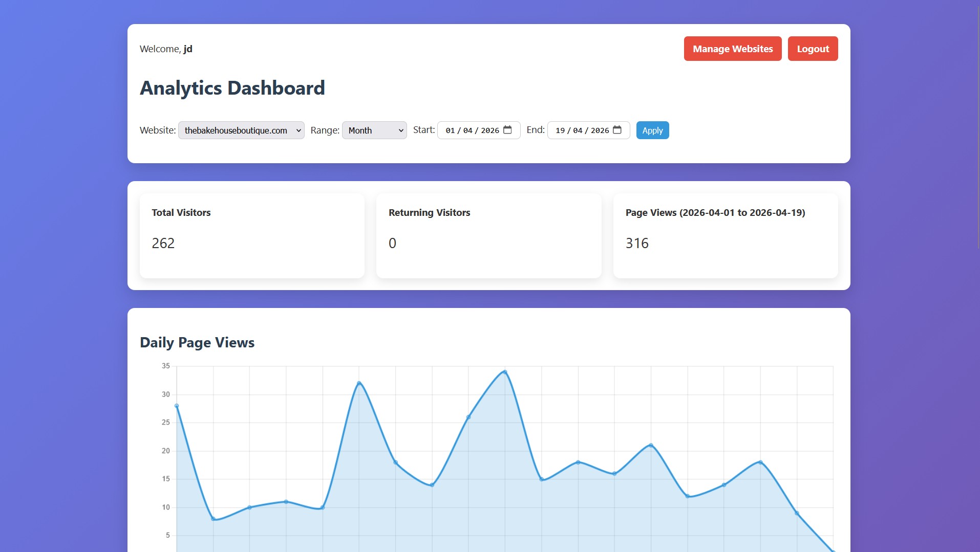Click the chart's second-highest peak near 32
This screenshot has width=980, height=552.
[x=359, y=383]
